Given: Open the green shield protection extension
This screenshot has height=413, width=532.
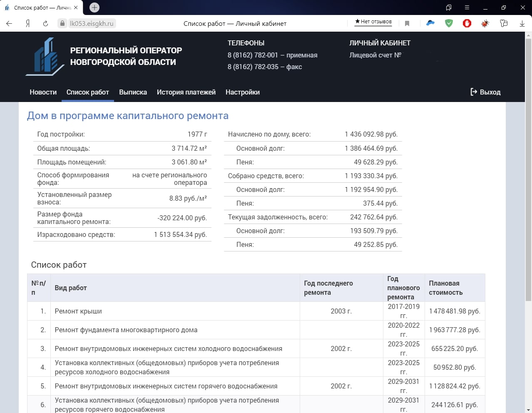Looking at the screenshot, I should click(x=449, y=23).
